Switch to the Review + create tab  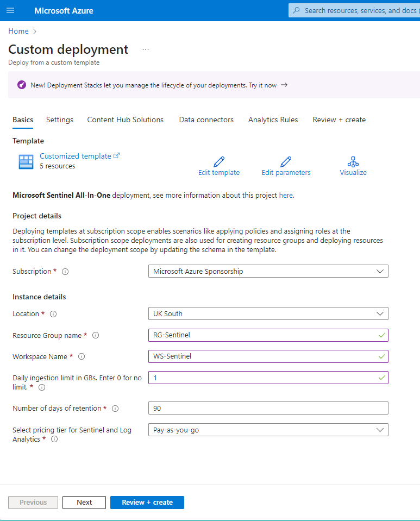(x=339, y=120)
